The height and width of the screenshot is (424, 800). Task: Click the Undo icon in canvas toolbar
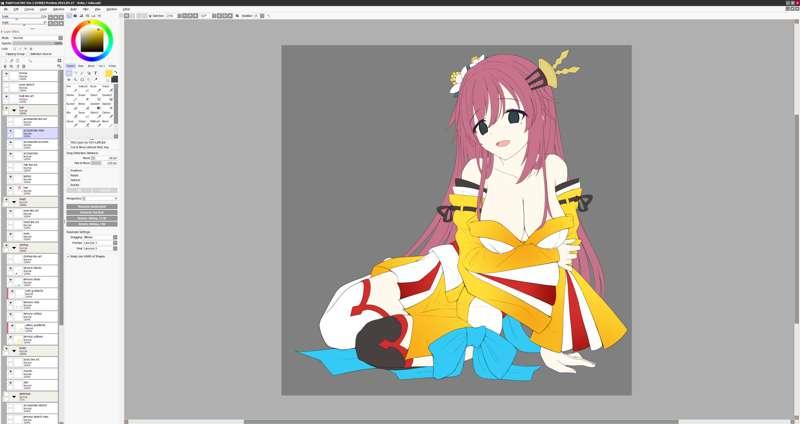point(126,16)
